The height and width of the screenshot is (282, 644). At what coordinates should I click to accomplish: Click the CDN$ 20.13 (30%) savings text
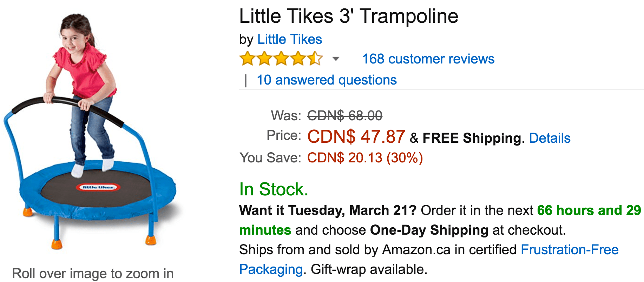pyautogui.click(x=365, y=158)
